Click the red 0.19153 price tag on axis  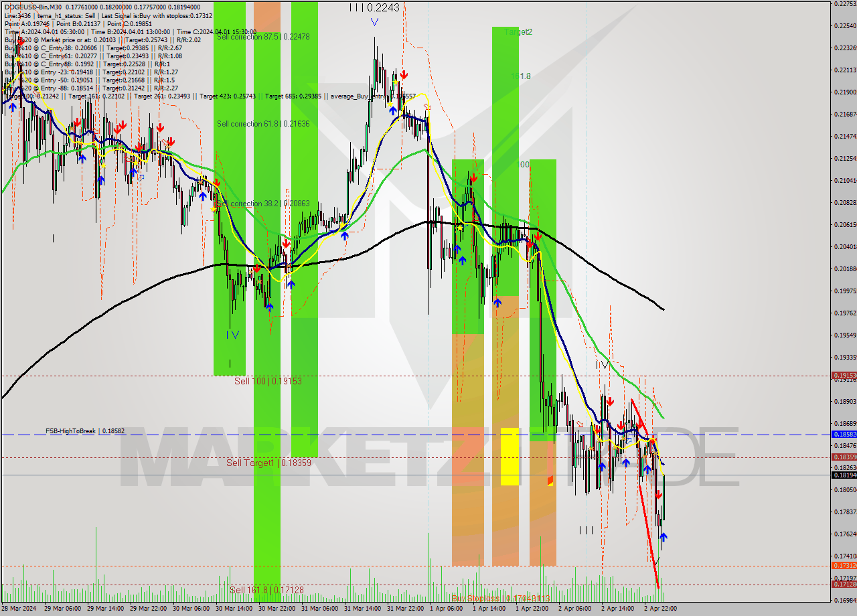[844, 376]
